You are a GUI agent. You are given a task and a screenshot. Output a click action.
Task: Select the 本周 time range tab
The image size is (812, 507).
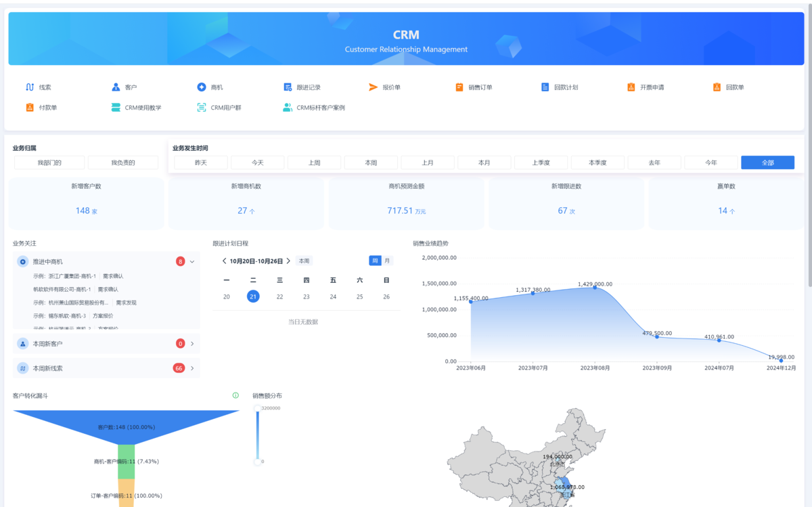point(371,162)
